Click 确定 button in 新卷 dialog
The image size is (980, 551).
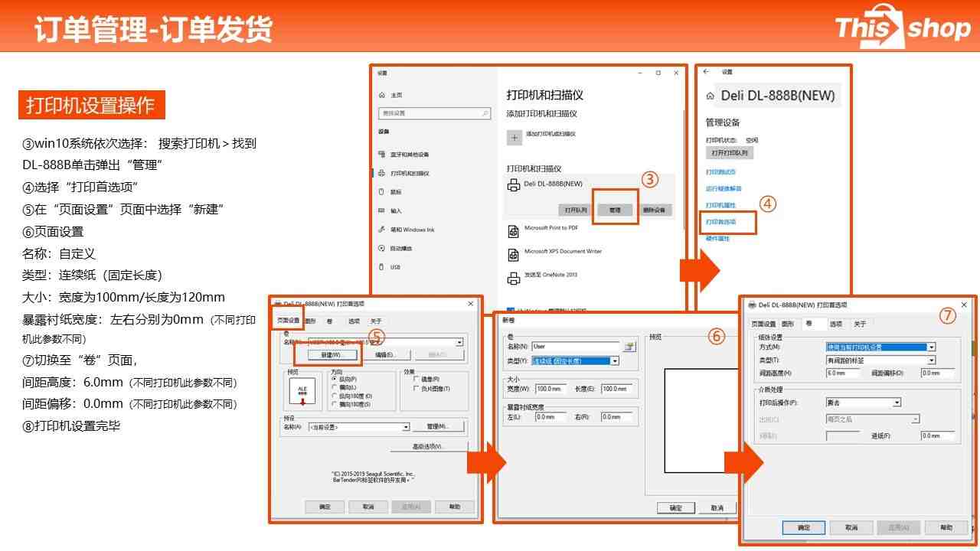676,508
